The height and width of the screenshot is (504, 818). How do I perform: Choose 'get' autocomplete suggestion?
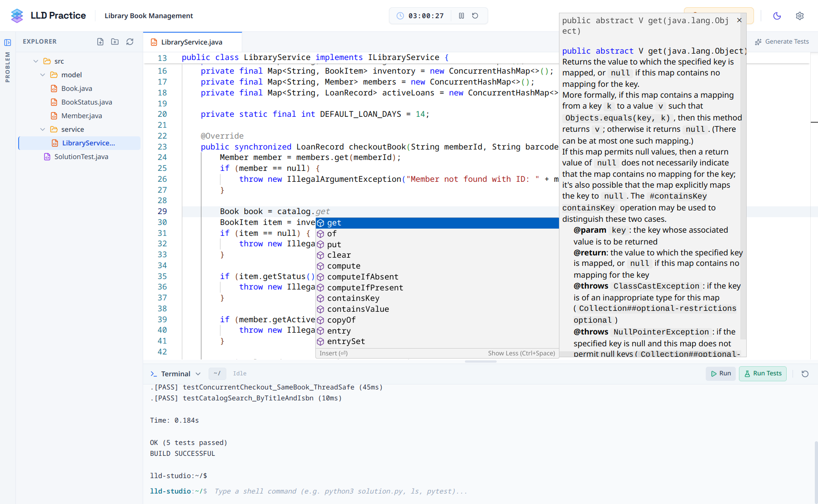[437, 223]
